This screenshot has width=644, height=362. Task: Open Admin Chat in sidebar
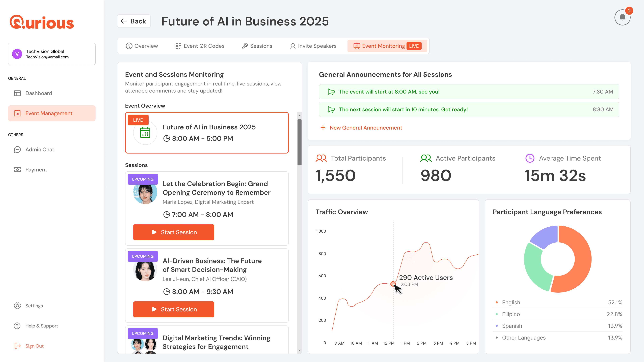tap(52, 149)
